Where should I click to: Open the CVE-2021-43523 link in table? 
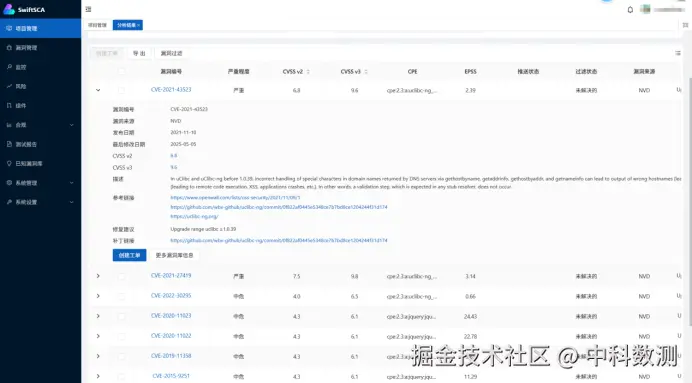click(x=171, y=90)
